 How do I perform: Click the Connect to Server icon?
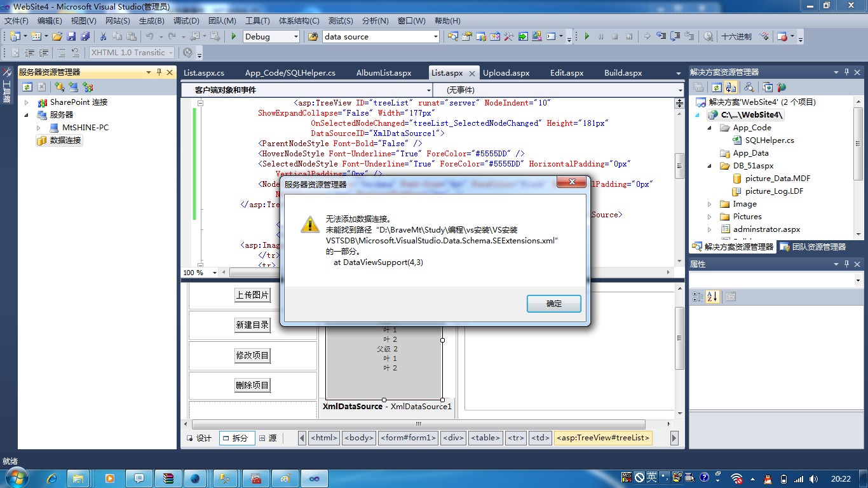(74, 87)
